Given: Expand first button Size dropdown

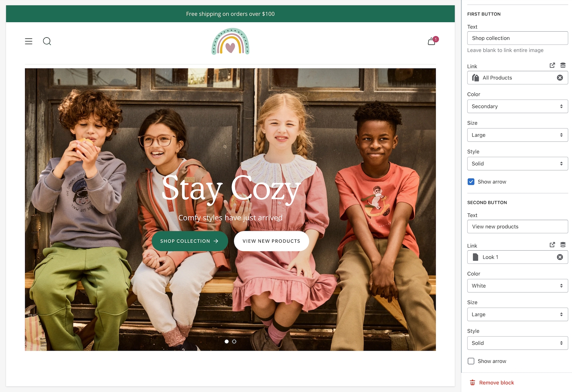Looking at the screenshot, I should tap(517, 135).
